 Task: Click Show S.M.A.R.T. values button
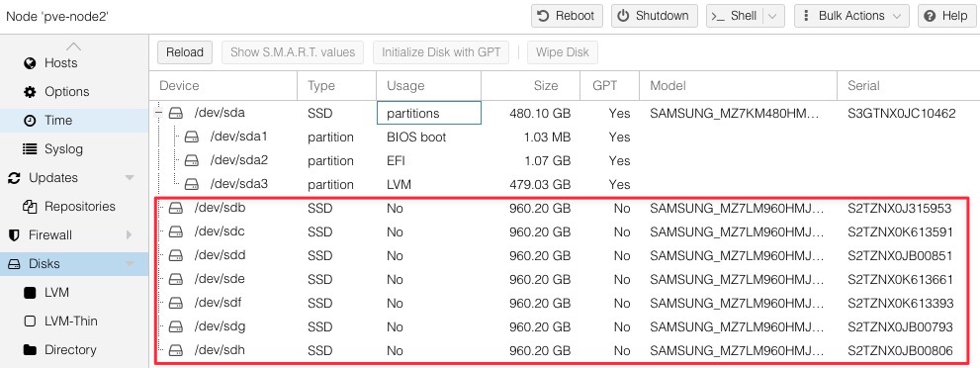293,52
